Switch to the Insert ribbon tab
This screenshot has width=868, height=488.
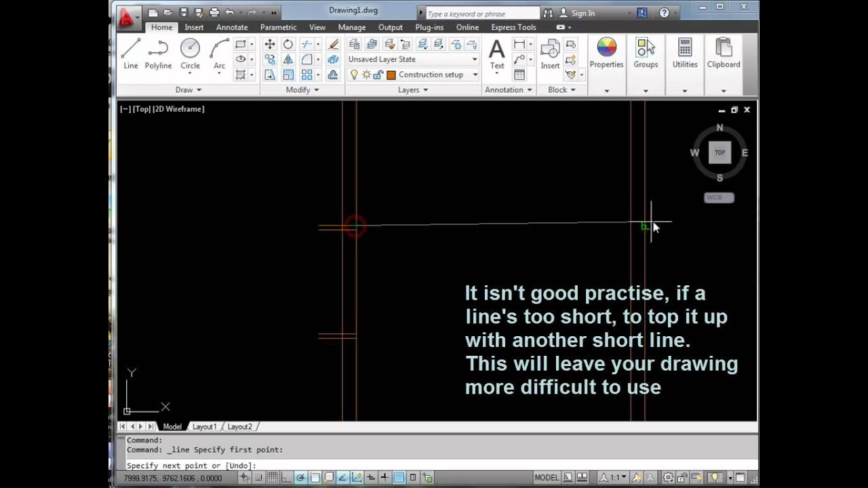point(194,27)
